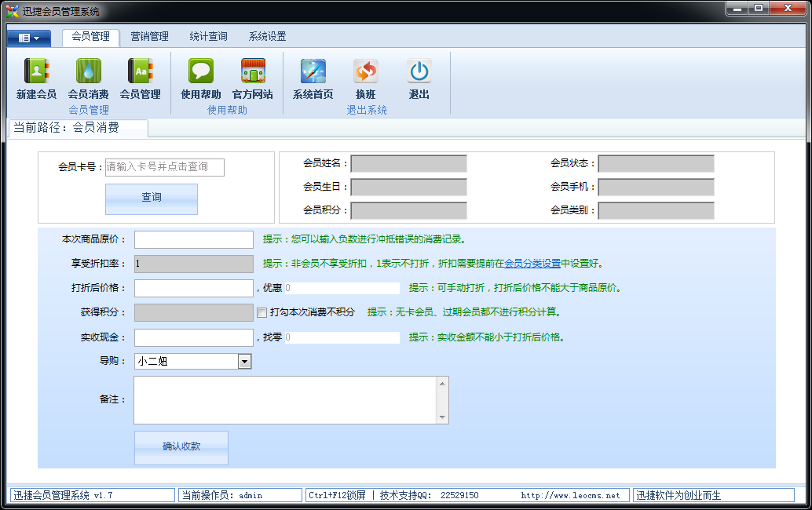Screen dimensions: 812x510
Task: Click the app logo in title bar
Action: (13, 11)
